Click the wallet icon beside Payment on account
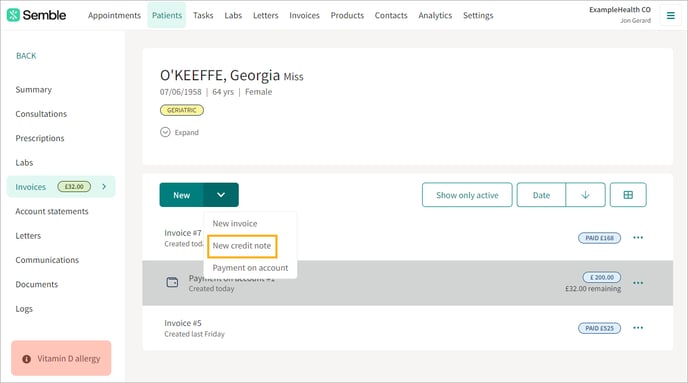The image size is (688, 383). [172, 282]
